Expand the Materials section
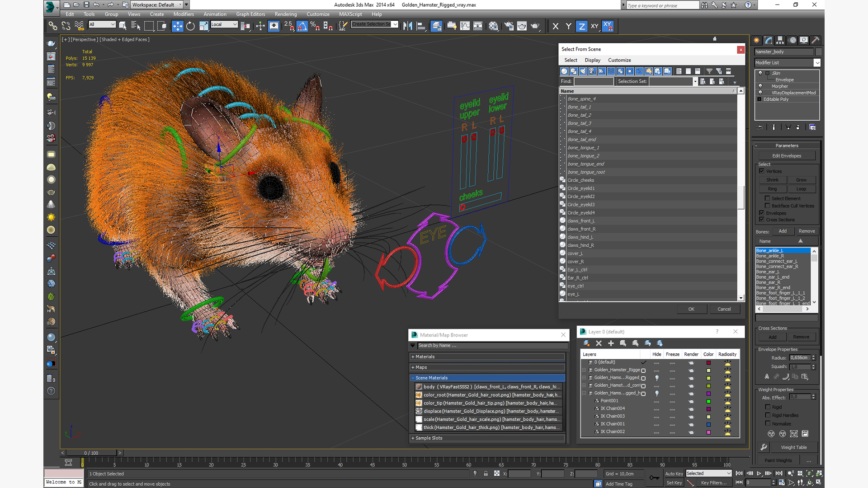This screenshot has height=488, width=868. 487,357
